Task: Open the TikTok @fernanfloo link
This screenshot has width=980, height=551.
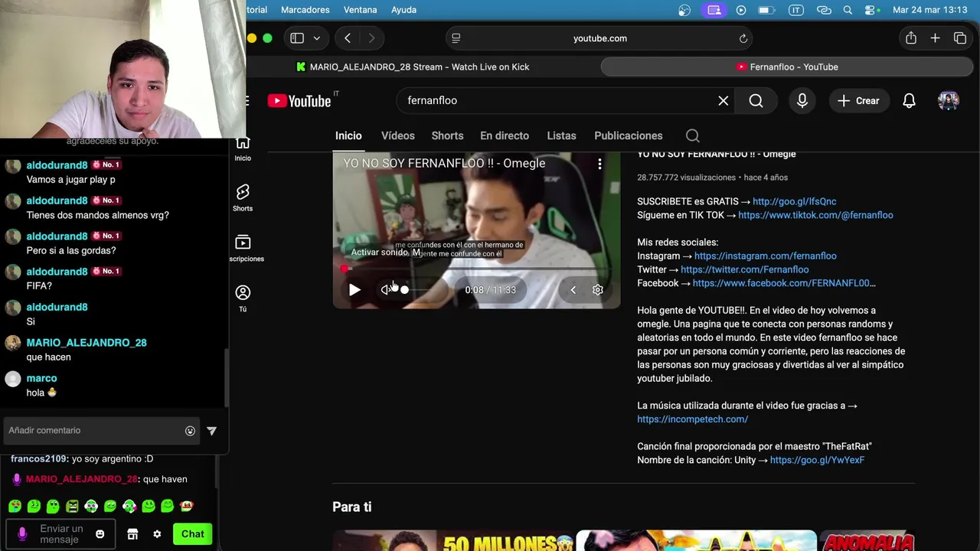Action: [x=815, y=215]
